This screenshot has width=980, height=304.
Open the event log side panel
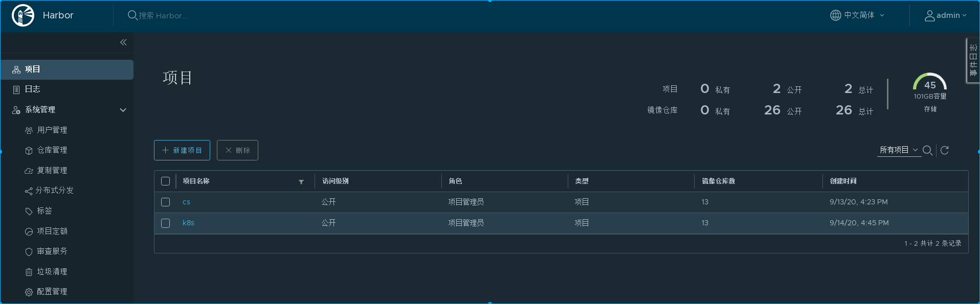click(x=973, y=60)
